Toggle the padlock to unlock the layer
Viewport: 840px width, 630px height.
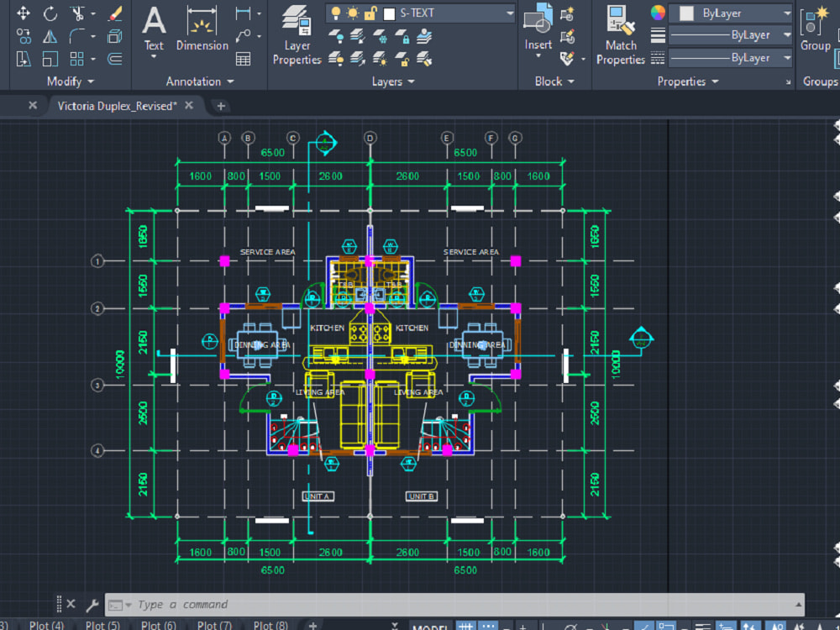point(369,13)
